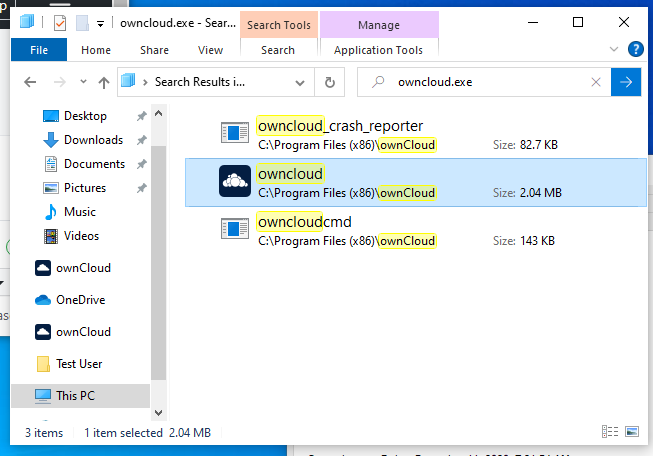The width and height of the screenshot is (653, 456).
Task: Click the File Explorer window icon in title bar
Action: coord(27,22)
